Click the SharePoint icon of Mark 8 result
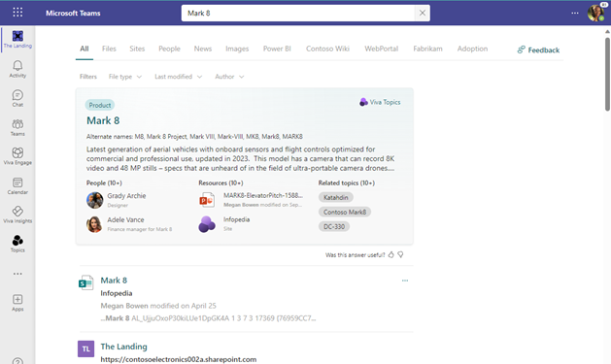The width and height of the screenshot is (611, 364). 85,282
